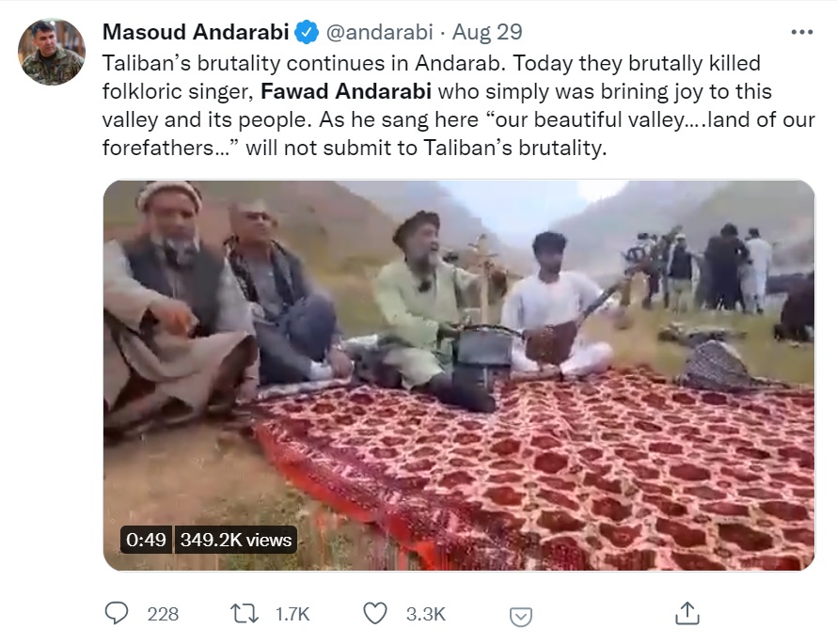Open the three-dot more options menu
Image resolution: width=837 pixels, height=644 pixels.
(x=801, y=33)
